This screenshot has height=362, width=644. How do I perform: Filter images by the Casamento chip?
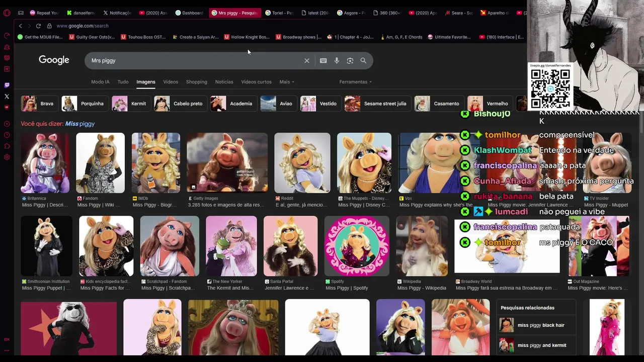click(x=438, y=104)
